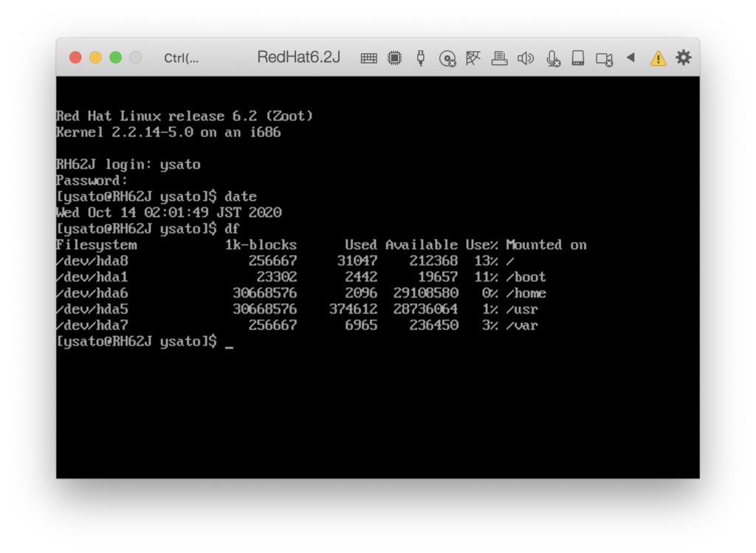Click the terminal at the shell prompt cursor
Viewport: 756px width, 553px height.
[229, 342]
